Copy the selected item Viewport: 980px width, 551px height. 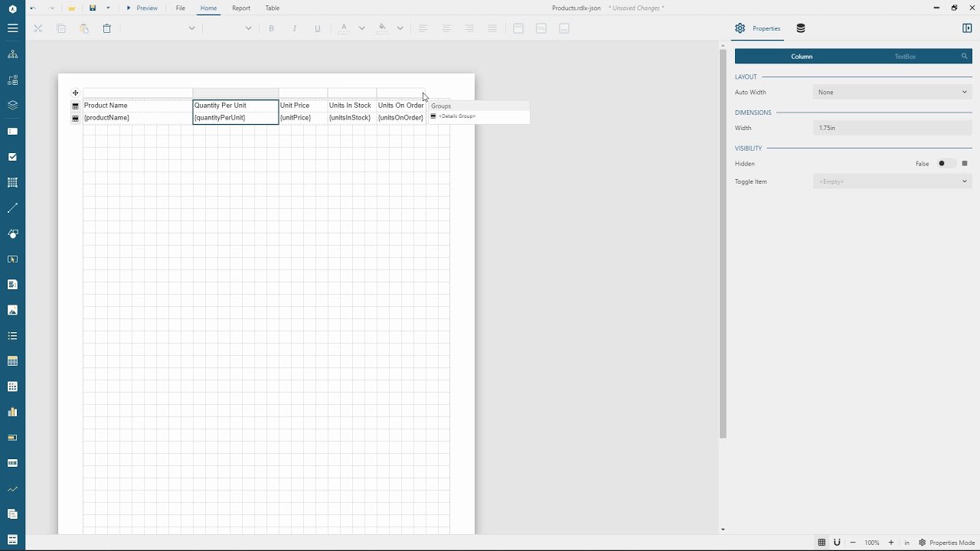point(61,28)
